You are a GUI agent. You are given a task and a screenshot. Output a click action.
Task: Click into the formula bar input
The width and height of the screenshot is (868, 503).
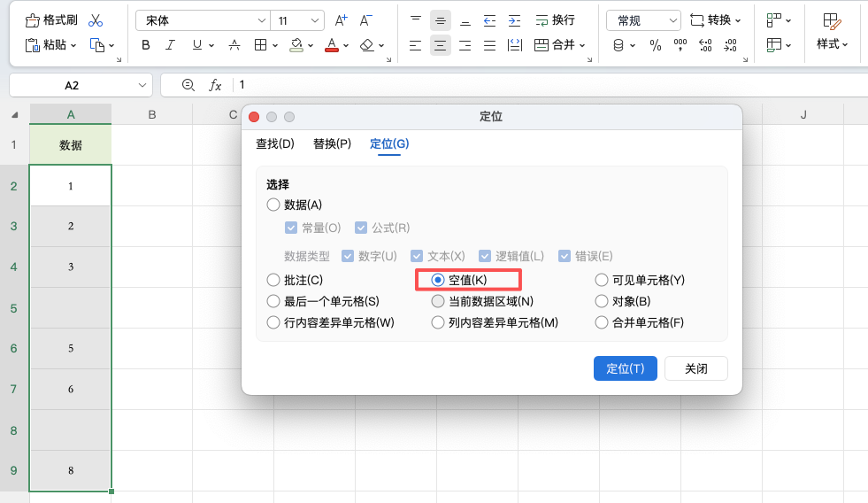[x=551, y=85]
